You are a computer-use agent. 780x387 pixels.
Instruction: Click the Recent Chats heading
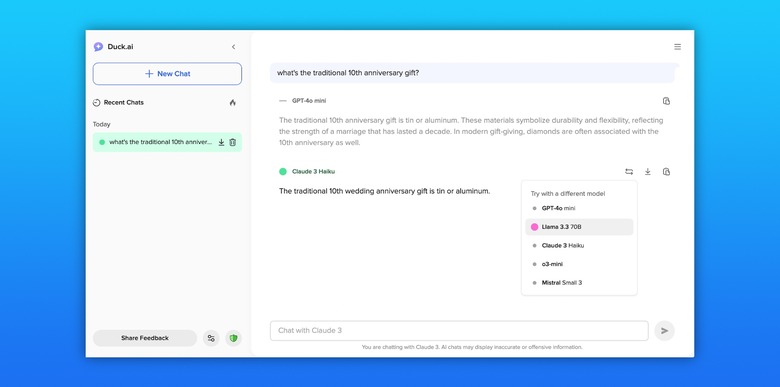(124, 102)
